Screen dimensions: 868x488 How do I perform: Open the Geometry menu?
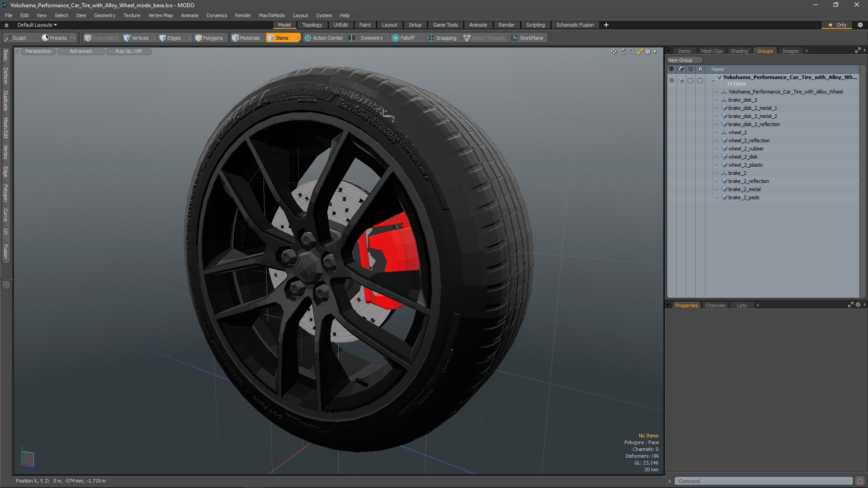coord(104,15)
